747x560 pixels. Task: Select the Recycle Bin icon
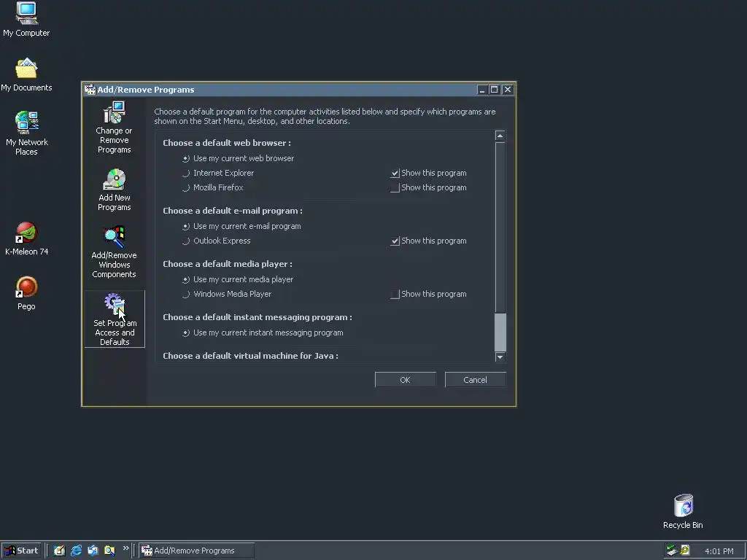[683, 511]
